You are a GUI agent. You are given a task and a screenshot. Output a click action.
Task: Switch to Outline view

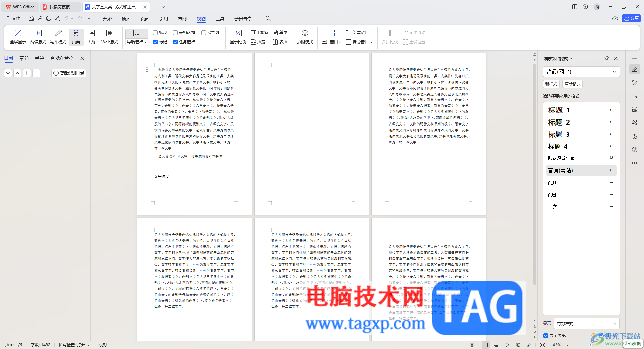point(92,37)
